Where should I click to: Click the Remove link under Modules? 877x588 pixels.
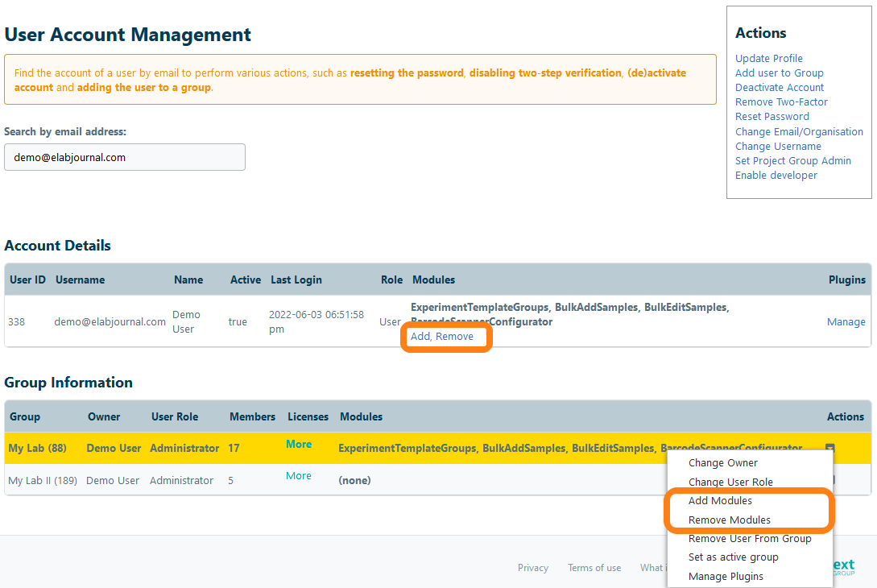455,337
